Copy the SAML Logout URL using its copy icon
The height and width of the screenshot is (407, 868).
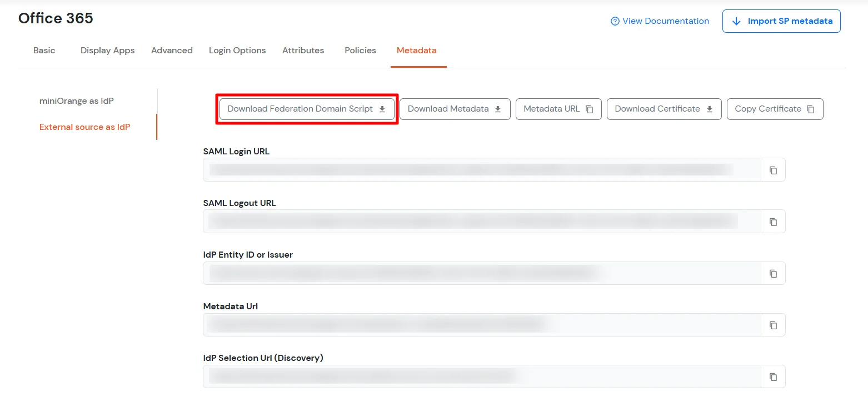(x=773, y=221)
